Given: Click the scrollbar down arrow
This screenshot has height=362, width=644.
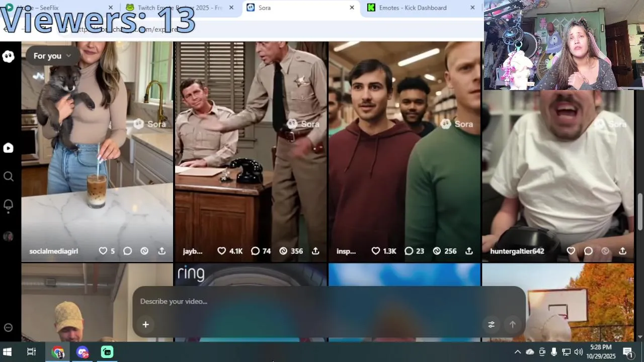Looking at the screenshot, I should [640, 337].
